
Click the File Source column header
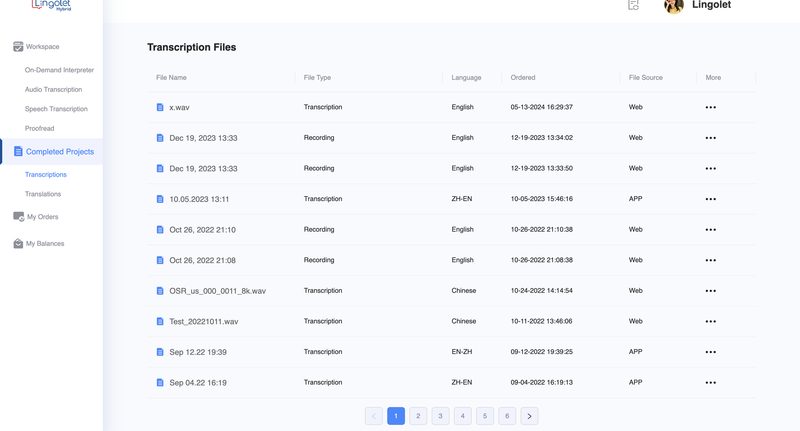point(645,78)
